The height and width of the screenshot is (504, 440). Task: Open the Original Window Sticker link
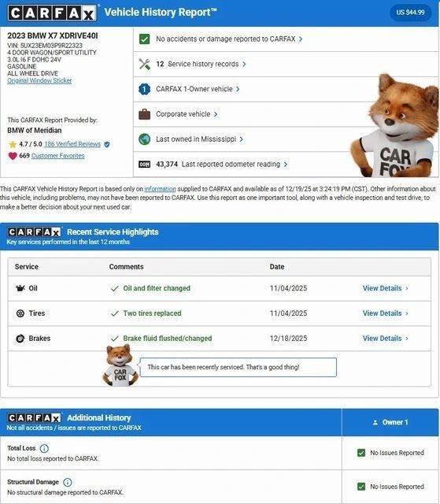39,80
